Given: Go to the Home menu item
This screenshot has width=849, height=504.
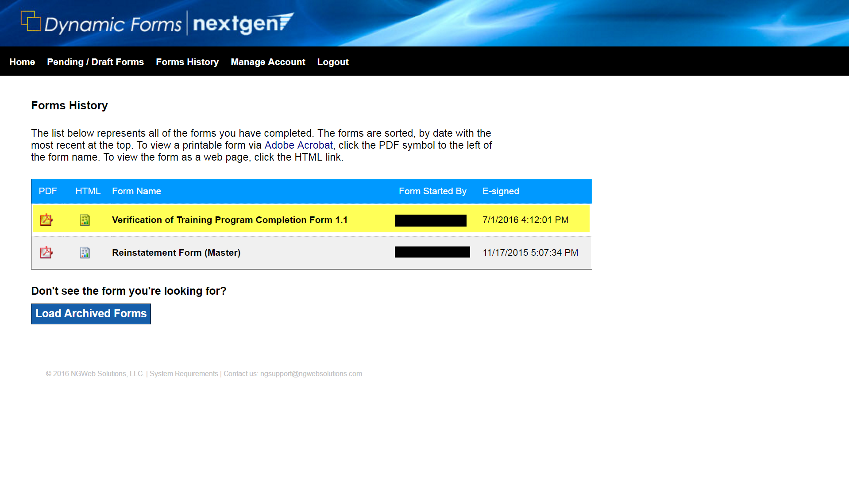Looking at the screenshot, I should pyautogui.click(x=22, y=62).
